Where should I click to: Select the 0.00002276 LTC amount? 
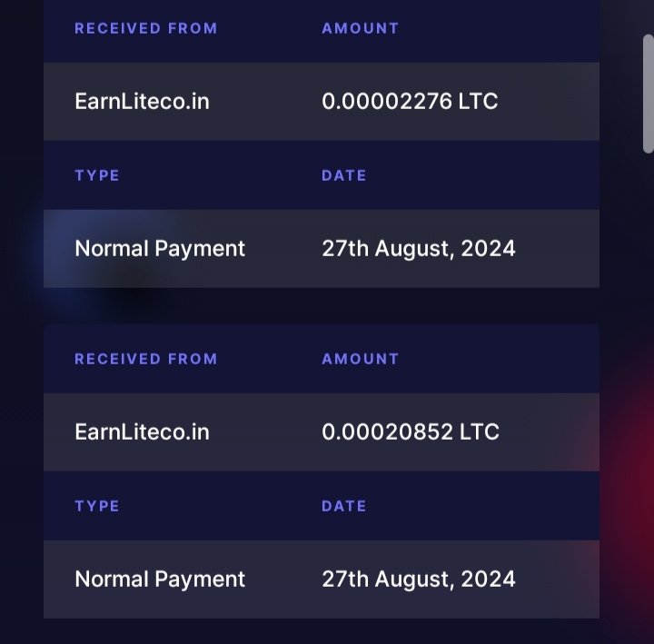coord(410,101)
